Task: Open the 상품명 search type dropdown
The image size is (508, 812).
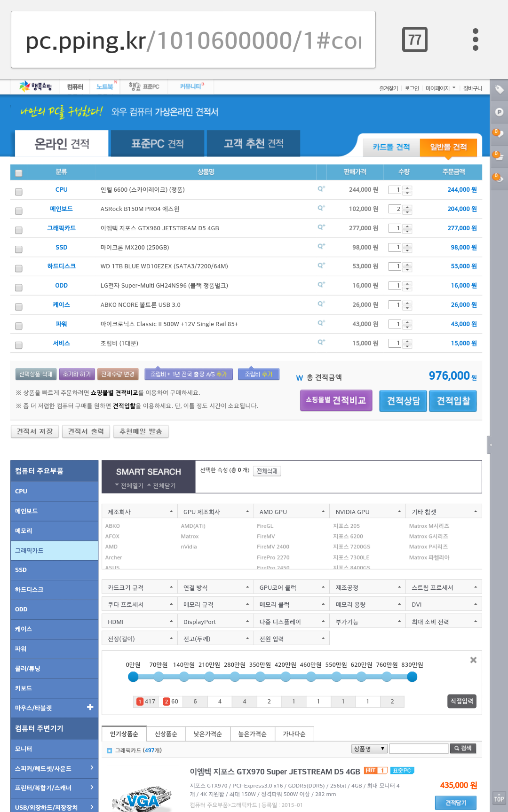Action: coord(369,749)
